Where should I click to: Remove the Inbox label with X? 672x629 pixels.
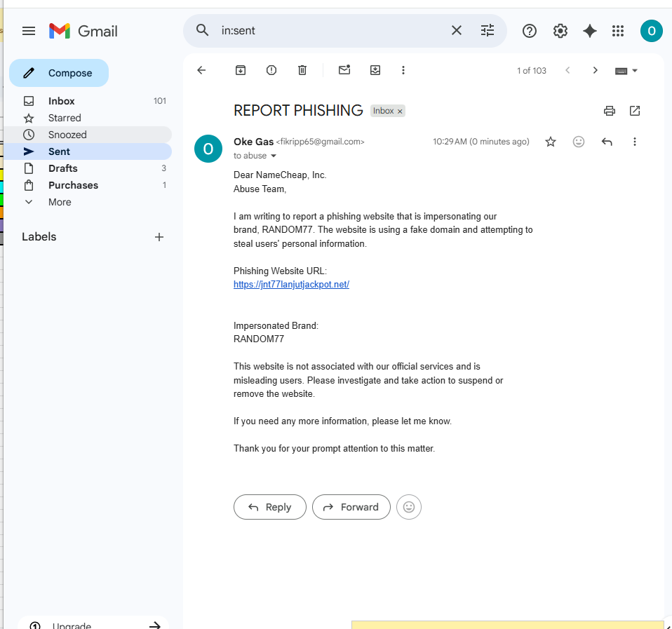coord(400,111)
